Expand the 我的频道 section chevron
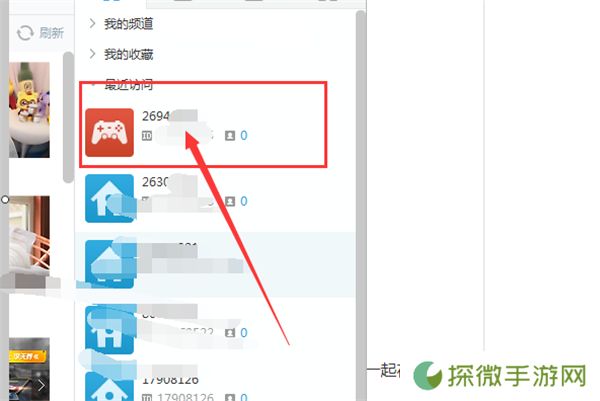This screenshot has height=401, width=600. tap(92, 24)
